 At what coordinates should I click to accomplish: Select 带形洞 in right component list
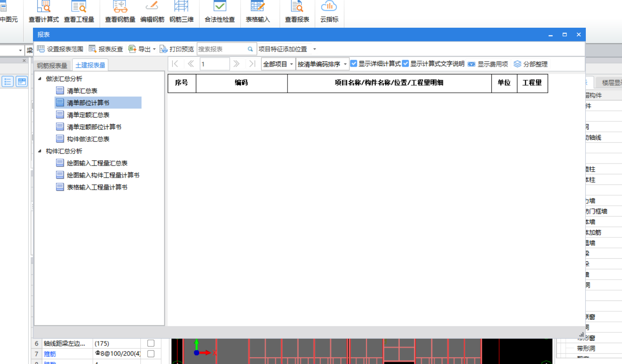(586, 348)
